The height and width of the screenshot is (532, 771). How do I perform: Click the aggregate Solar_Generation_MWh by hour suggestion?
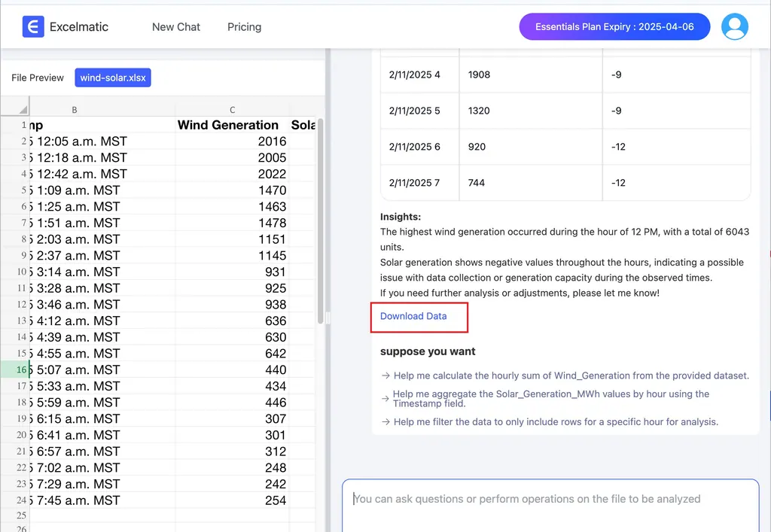(550, 399)
